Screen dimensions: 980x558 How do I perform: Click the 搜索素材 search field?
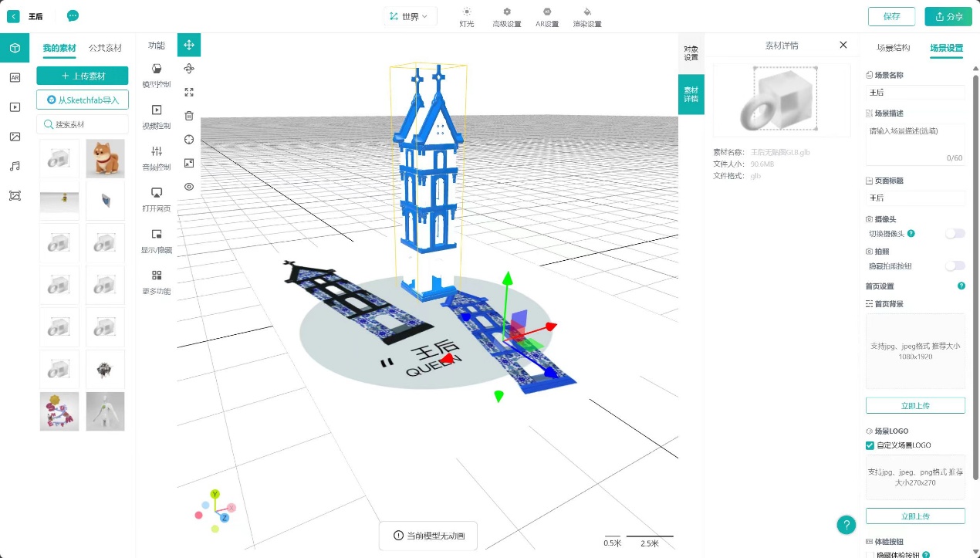point(83,124)
